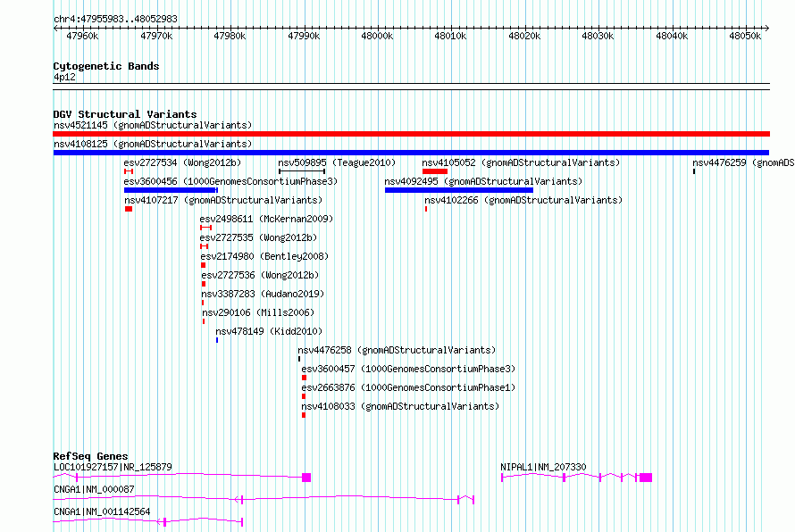Image resolution: width=795 pixels, height=532 pixels.
Task: Open the NIPAL1|NM_207330 gene label
Action: click(x=543, y=467)
